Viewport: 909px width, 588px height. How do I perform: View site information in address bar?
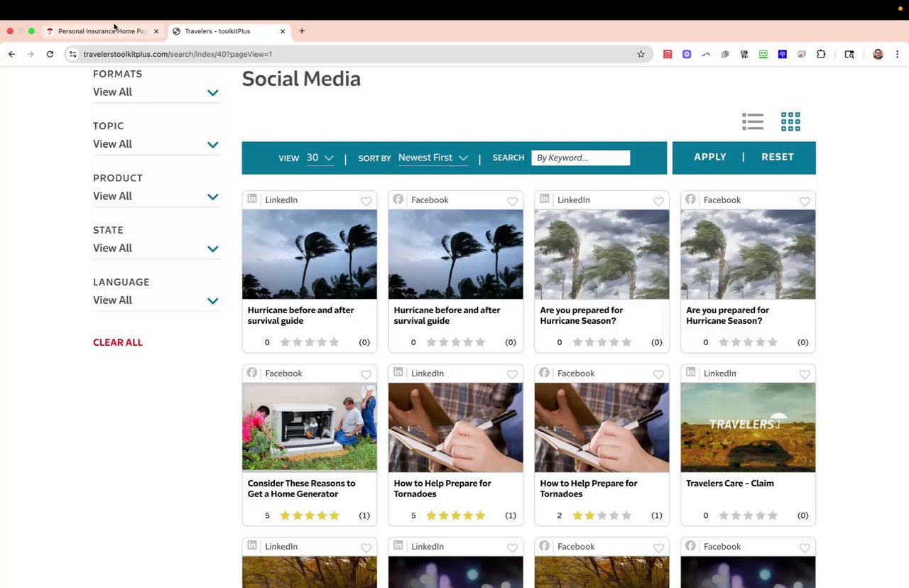72,54
